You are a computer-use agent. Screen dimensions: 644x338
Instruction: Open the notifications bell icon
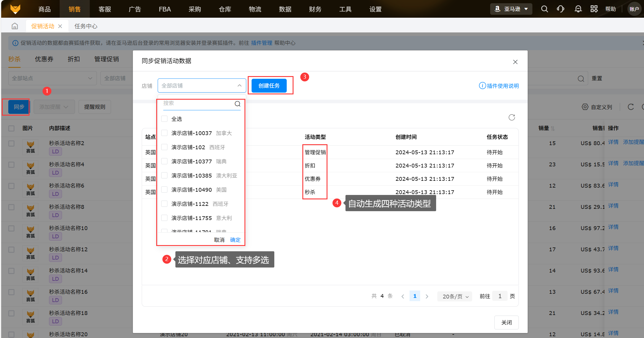point(578,9)
